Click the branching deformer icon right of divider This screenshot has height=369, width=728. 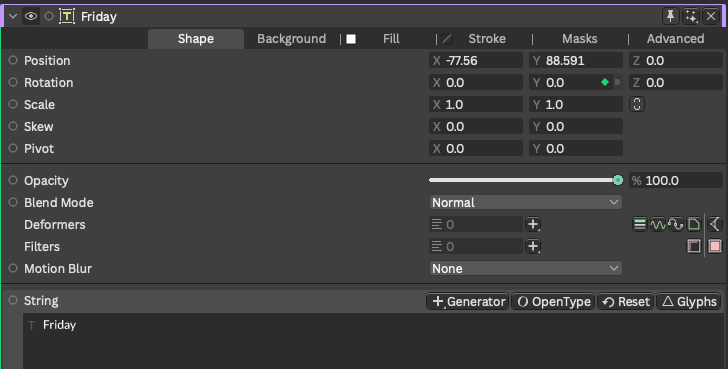(x=715, y=224)
